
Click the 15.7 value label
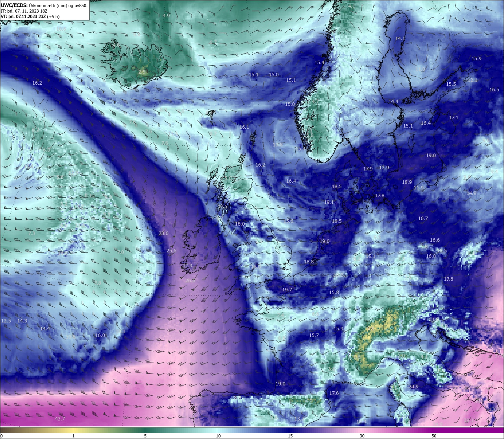pyautogui.click(x=314, y=335)
